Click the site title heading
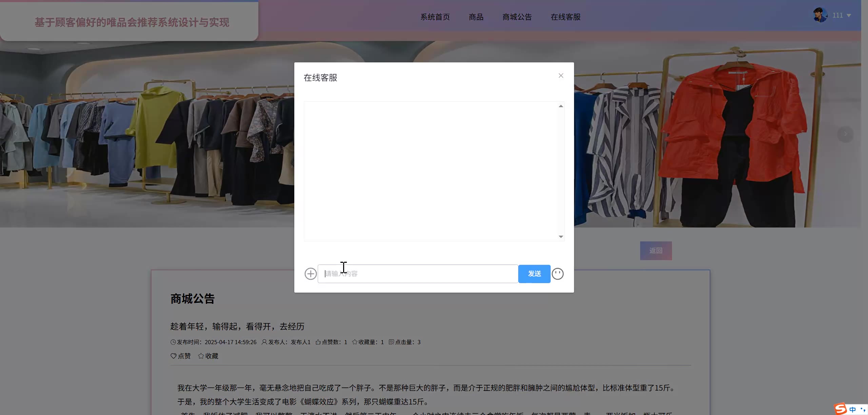The width and height of the screenshot is (868, 415). tap(132, 22)
